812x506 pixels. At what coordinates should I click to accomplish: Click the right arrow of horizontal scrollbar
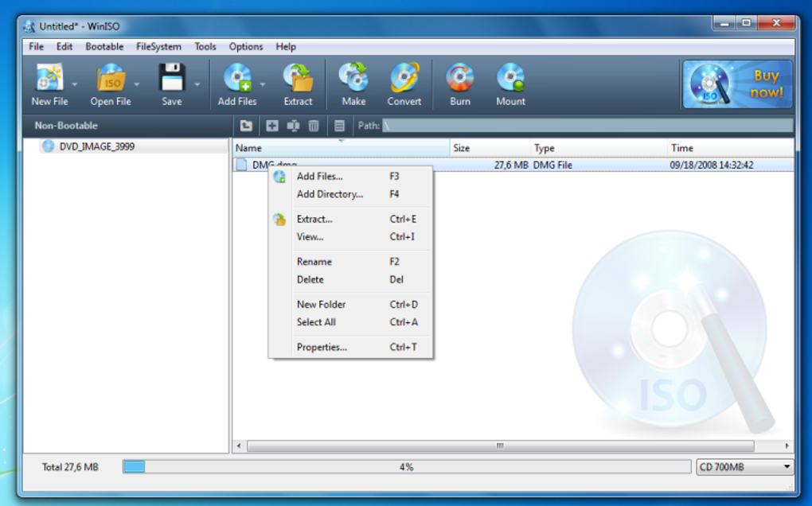[x=787, y=446]
